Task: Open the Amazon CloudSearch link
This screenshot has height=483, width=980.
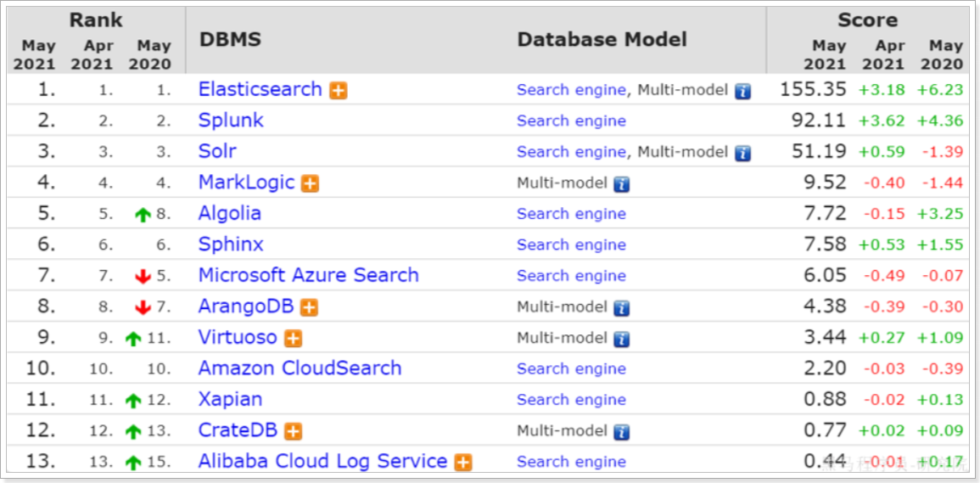Action: 300,368
